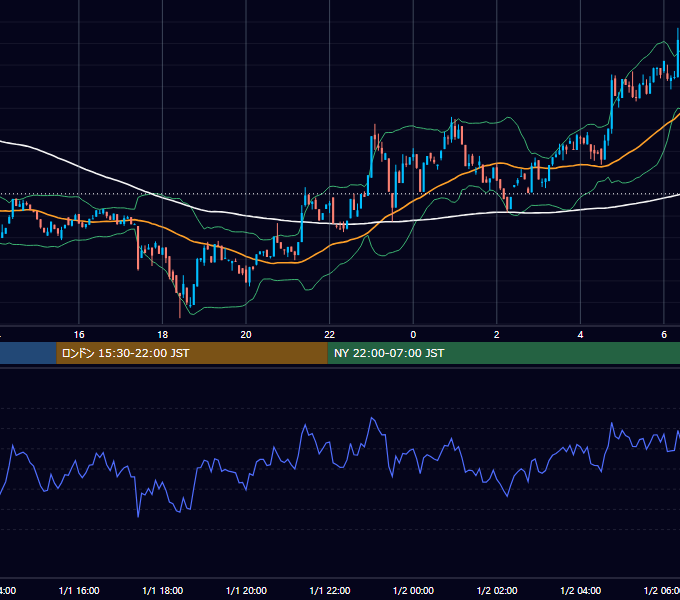Select the ロンドン 15:30-22:00 JST session band
680x600 pixels.
pyautogui.click(x=192, y=353)
